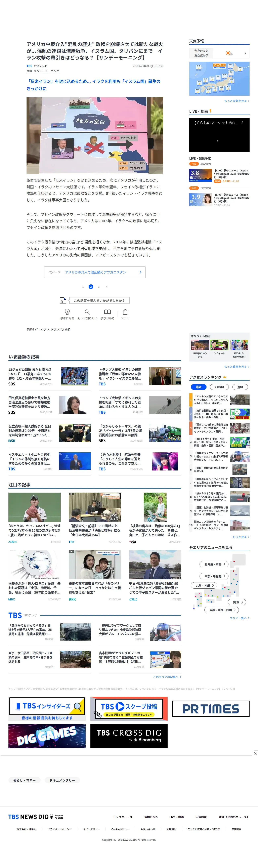258x868 pixels.
Task: Click the RKK logo under the 長髪の熊本県職員パパ article
Action: (72, 600)
